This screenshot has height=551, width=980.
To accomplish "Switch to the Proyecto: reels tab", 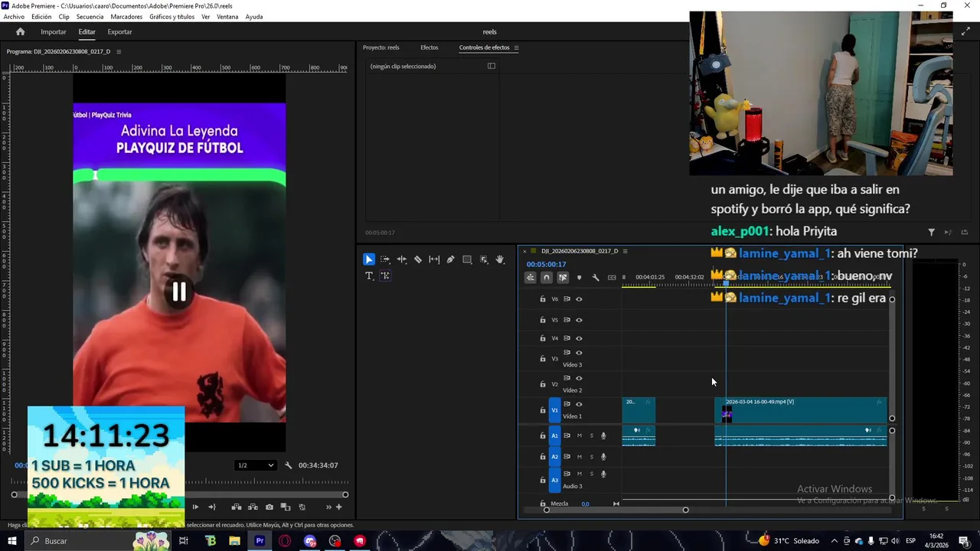I will (x=381, y=47).
